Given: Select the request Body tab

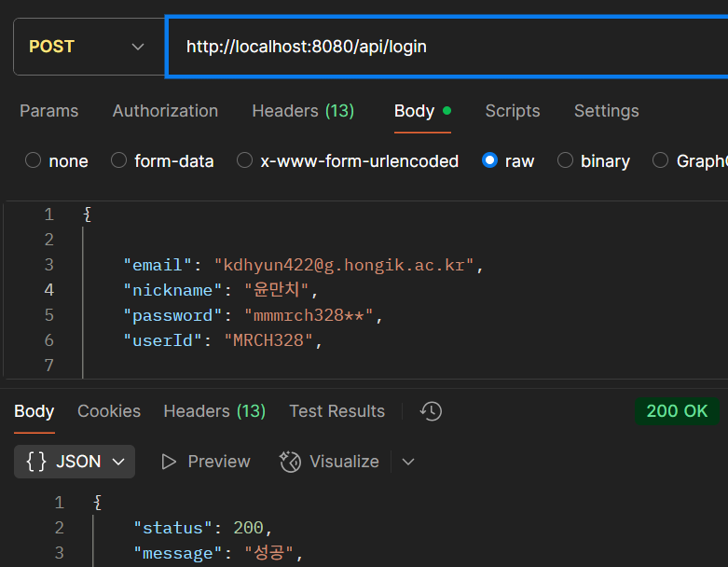Looking at the screenshot, I should click(x=422, y=111).
